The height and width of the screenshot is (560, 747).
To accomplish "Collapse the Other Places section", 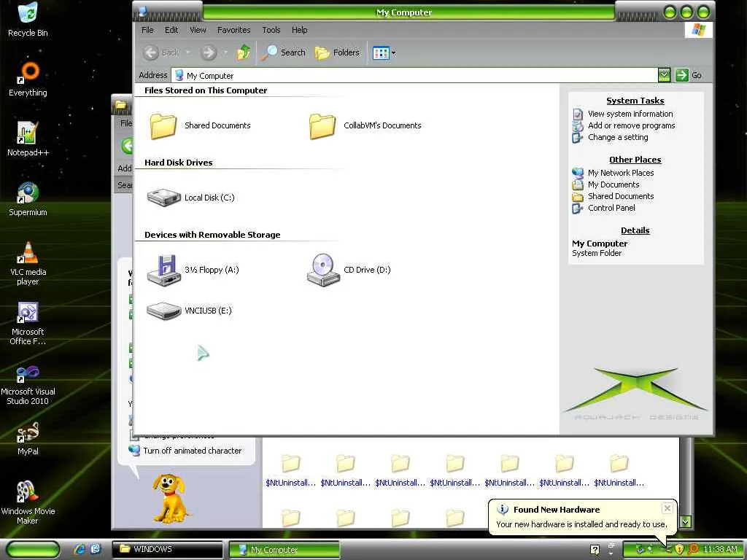I will [635, 160].
